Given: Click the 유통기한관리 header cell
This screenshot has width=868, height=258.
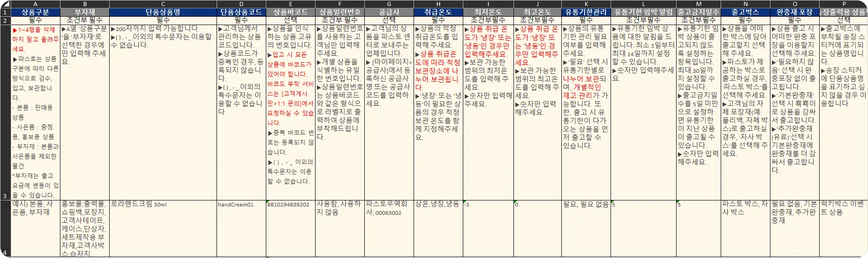Looking at the screenshot, I should (x=586, y=12).
